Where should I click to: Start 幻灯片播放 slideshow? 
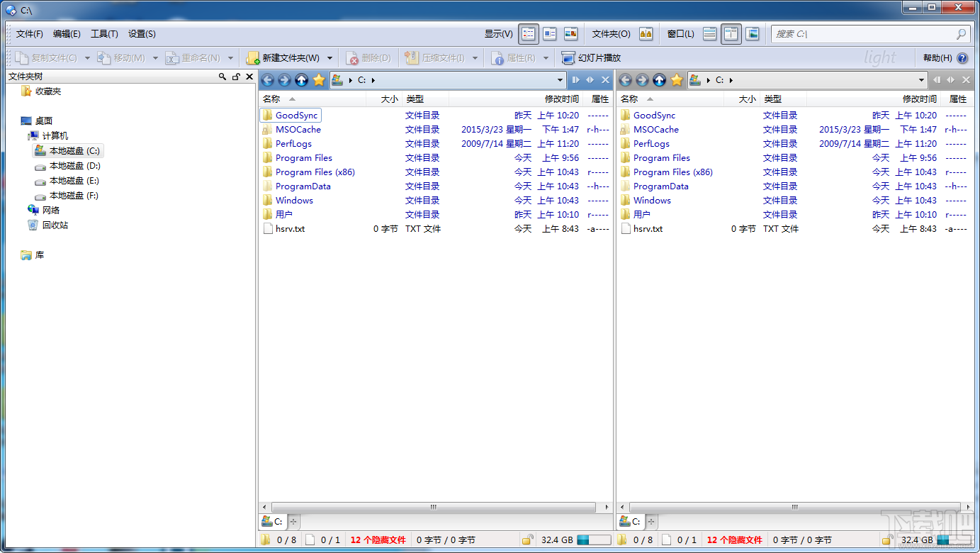592,58
